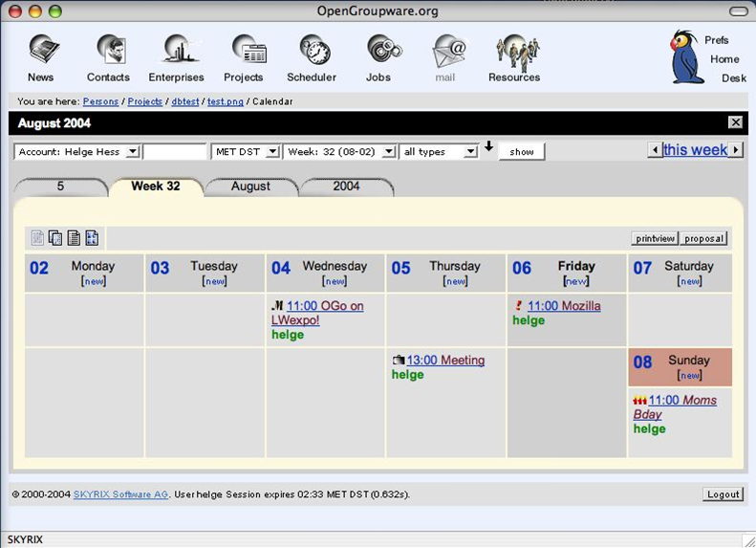Open the 11:00 Mozilla appointment link
Image resolution: width=756 pixels, height=548 pixels.
click(564, 306)
